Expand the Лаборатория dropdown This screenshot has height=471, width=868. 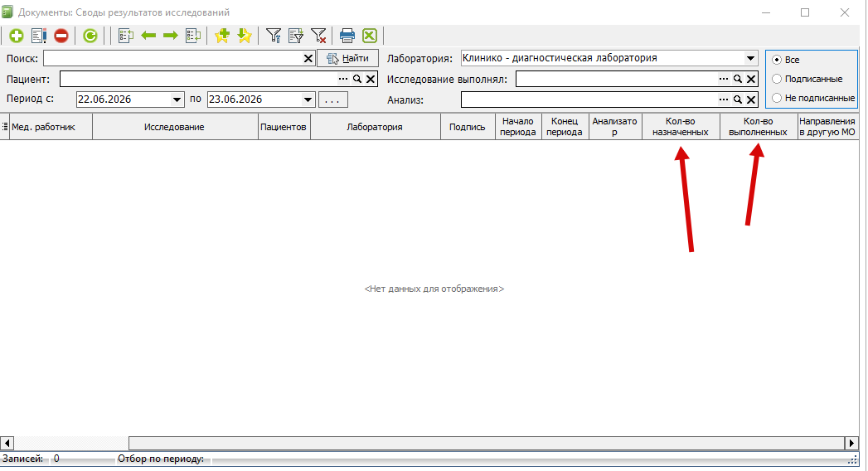(x=750, y=58)
